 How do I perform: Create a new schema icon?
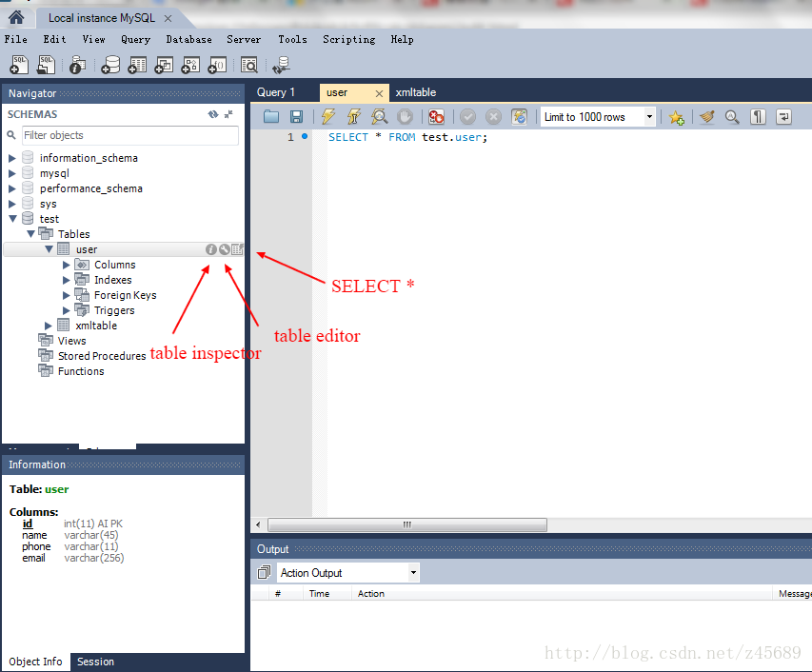pyautogui.click(x=110, y=65)
